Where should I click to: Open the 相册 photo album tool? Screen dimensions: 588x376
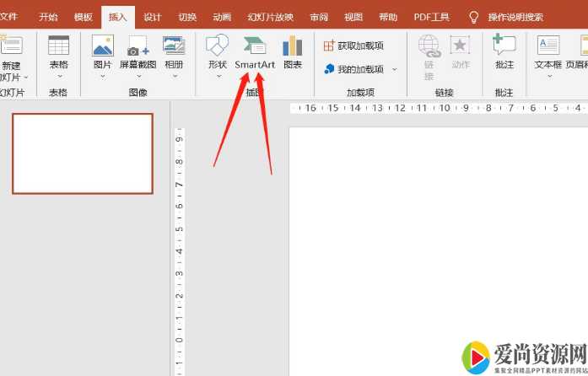pyautogui.click(x=174, y=51)
